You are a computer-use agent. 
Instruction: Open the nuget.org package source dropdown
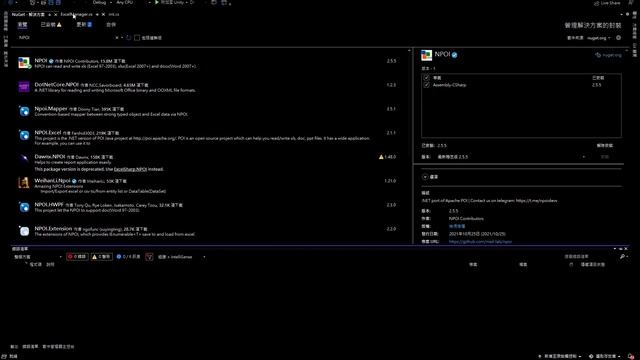[599, 38]
